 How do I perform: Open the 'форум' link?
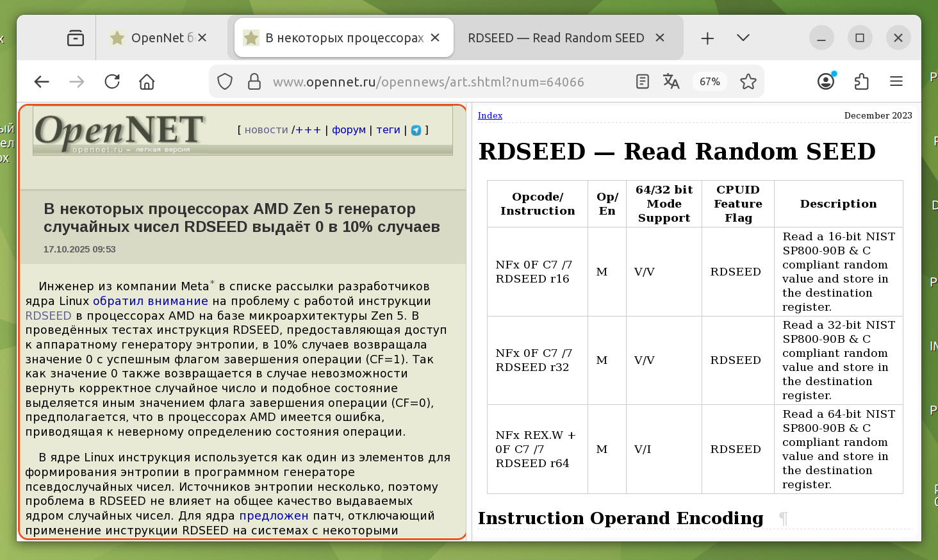349,130
